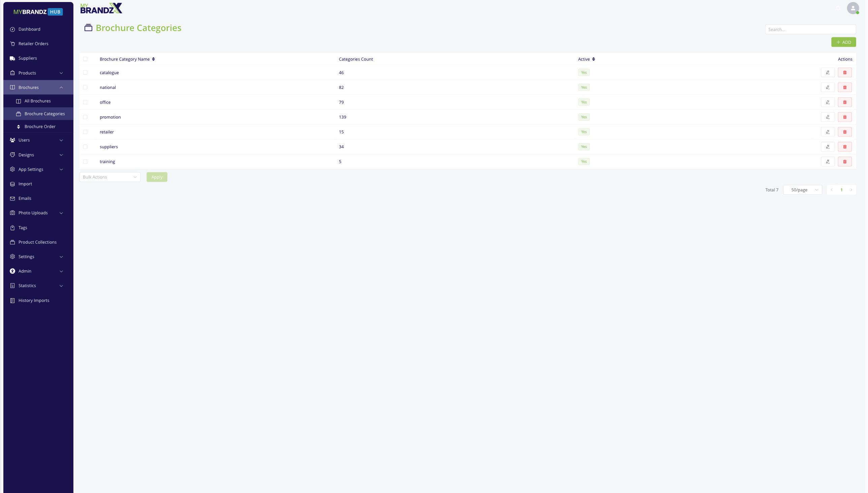868x493 pixels.
Task: Click the edit icon for catalogue row
Action: (827, 72)
